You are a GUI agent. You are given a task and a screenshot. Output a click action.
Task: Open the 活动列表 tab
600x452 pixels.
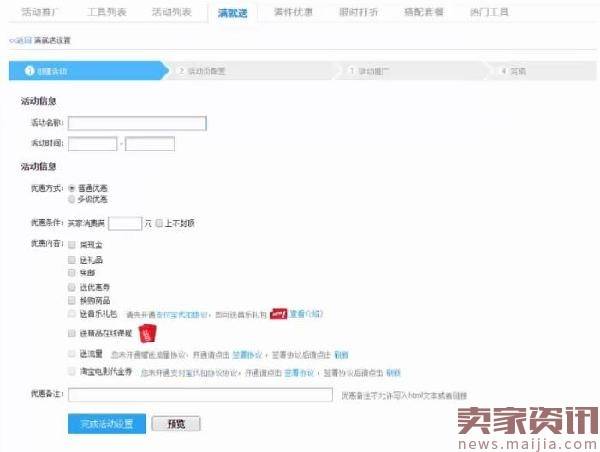(172, 12)
